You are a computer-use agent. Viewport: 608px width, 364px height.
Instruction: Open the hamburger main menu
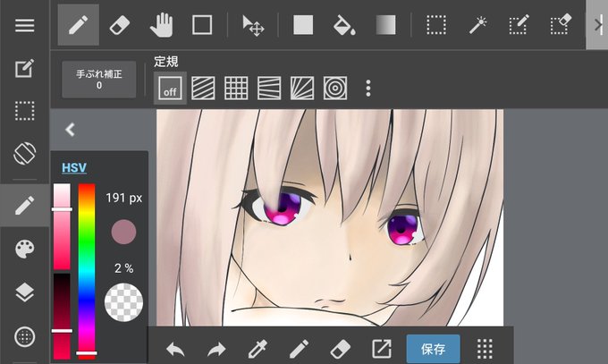[x=24, y=26]
